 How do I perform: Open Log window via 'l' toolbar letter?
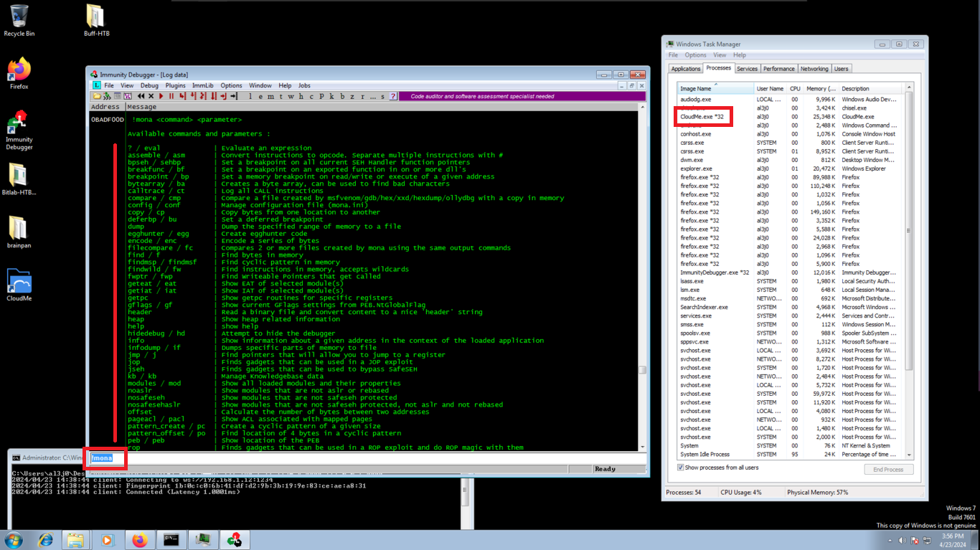pyautogui.click(x=250, y=96)
